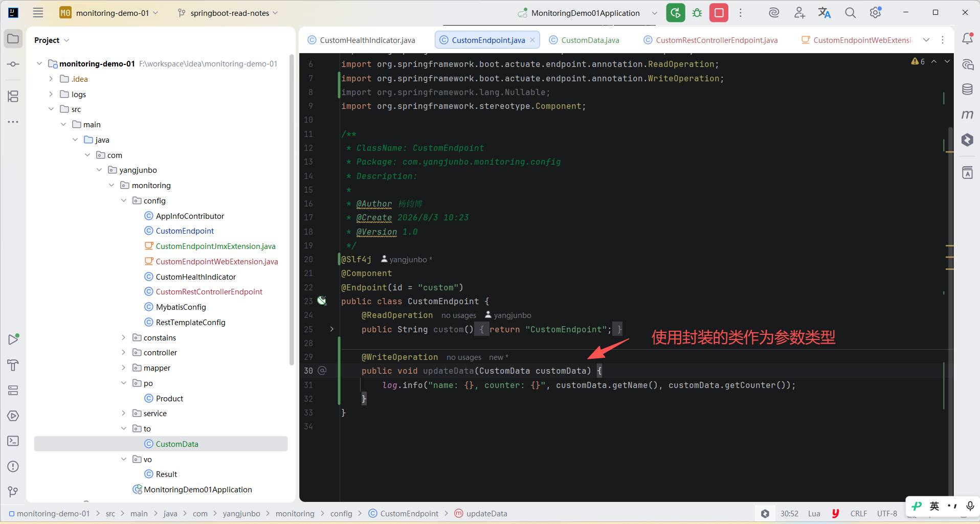Go to the next highlighted problem

pos(947,61)
